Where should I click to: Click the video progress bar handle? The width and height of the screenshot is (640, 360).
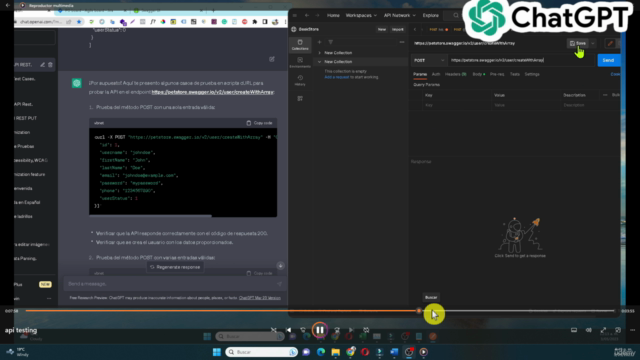419,311
